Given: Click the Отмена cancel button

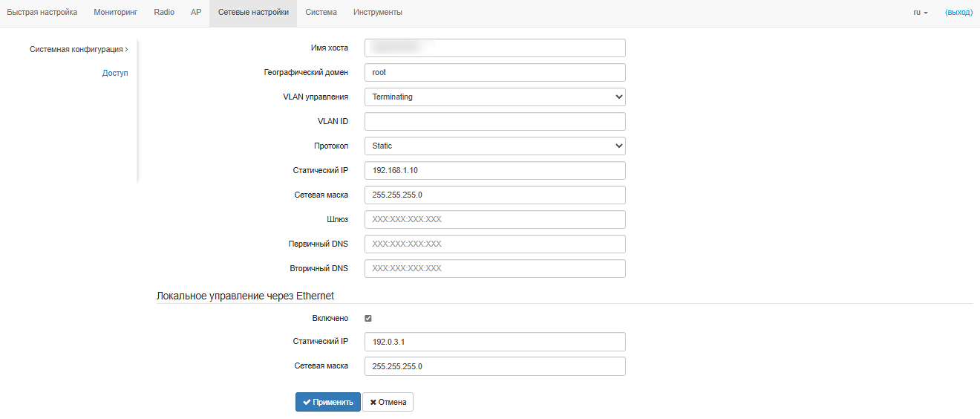Looking at the screenshot, I should 388,402.
